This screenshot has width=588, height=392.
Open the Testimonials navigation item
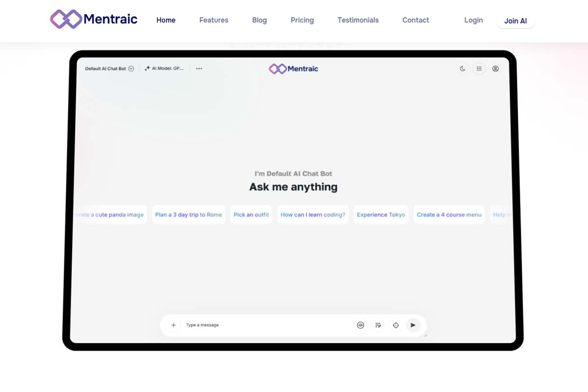(x=358, y=20)
